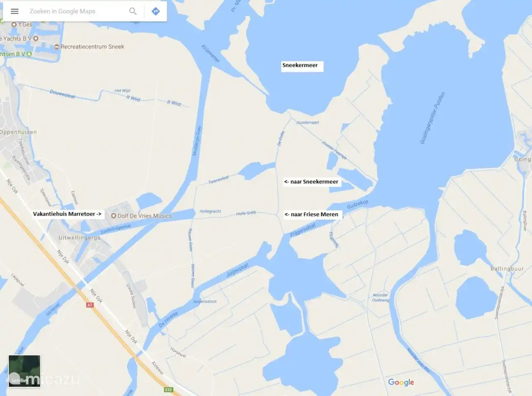Click the green htsen B.V marker
This screenshot has width=532, height=396.
point(29,54)
